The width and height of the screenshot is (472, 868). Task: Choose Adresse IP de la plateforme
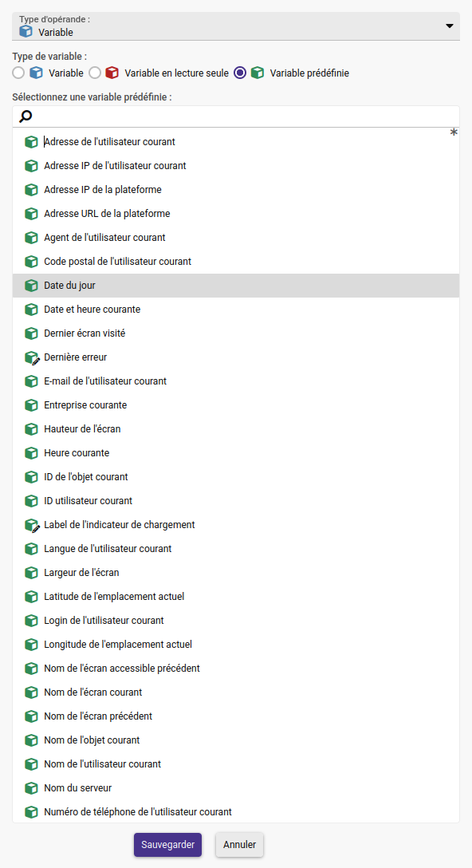236,190
